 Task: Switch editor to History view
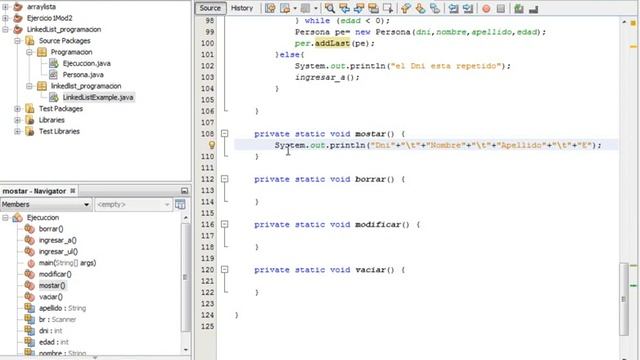pos(242,8)
